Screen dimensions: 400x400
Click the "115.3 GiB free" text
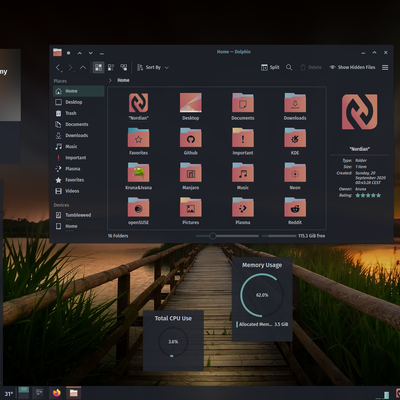pyautogui.click(x=311, y=236)
